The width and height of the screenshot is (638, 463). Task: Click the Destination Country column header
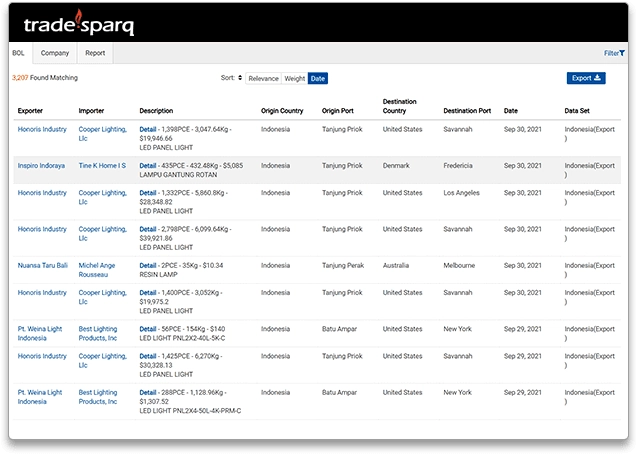click(x=400, y=106)
